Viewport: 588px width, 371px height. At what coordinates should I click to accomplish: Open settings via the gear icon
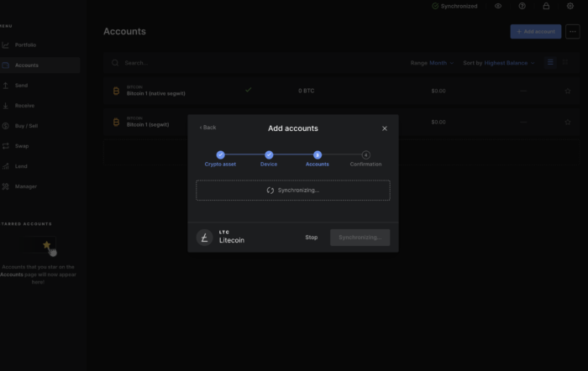click(x=570, y=6)
